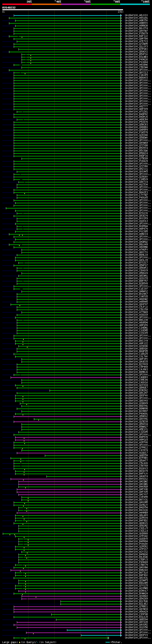Click the white query length bar
Image resolution: width=152 pixels, height=644 pixels.
(x=63, y=10)
